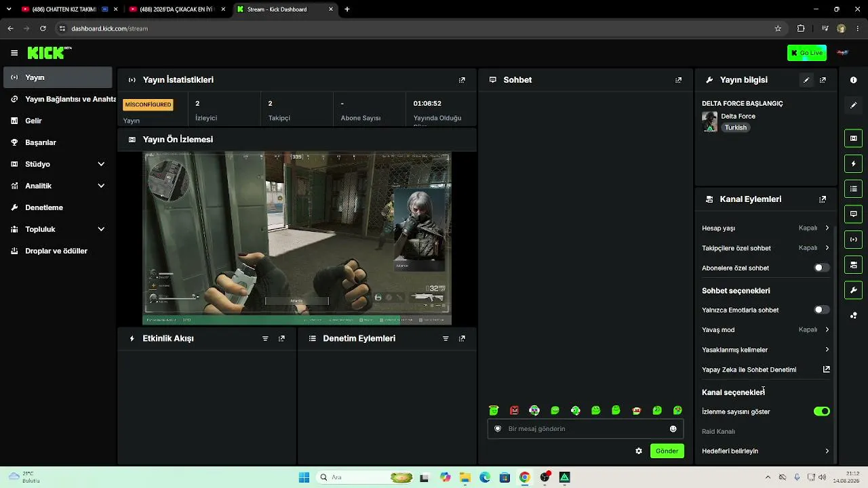The height and width of the screenshot is (488, 868).
Task: Open Başarılar in the sidebar
Action: tap(58, 142)
